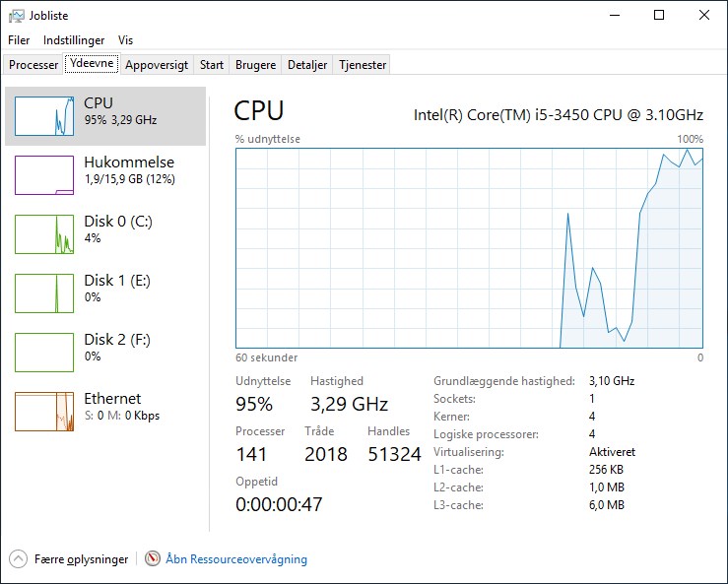Click the large CPU utilization graph
Image resolution: width=728 pixels, height=584 pixels.
click(469, 248)
